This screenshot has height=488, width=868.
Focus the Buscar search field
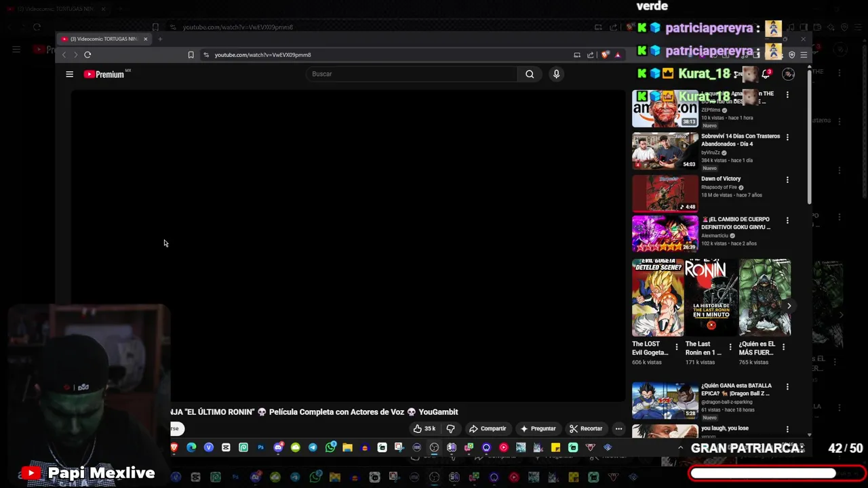coord(412,74)
